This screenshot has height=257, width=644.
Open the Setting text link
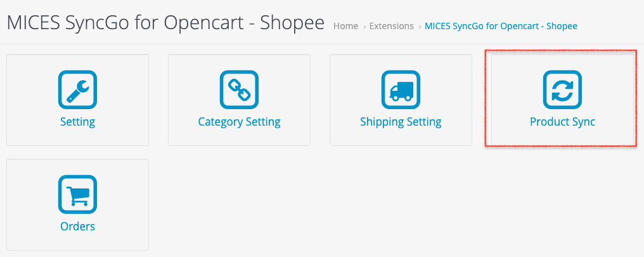pos(77,122)
